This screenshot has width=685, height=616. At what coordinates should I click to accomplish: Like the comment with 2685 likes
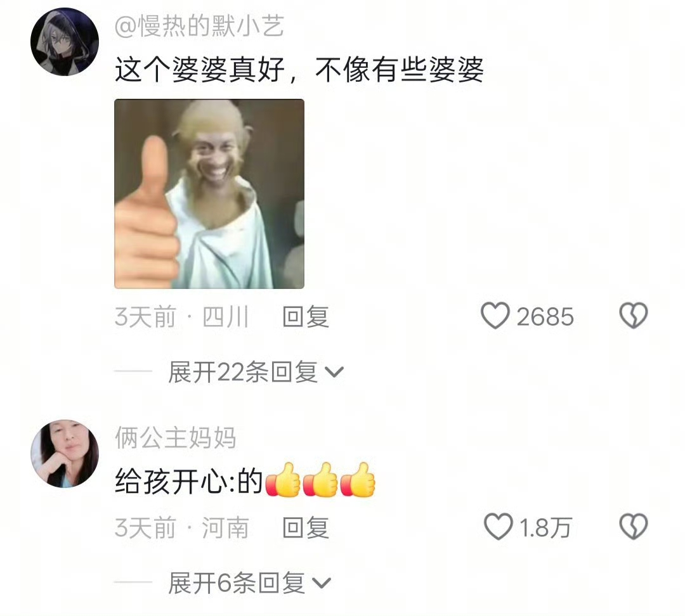[x=495, y=316]
